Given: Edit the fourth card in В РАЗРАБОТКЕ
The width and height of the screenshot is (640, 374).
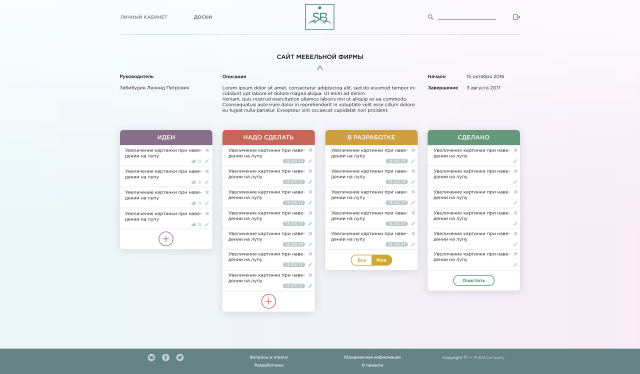Looking at the screenshot, I should click(413, 224).
